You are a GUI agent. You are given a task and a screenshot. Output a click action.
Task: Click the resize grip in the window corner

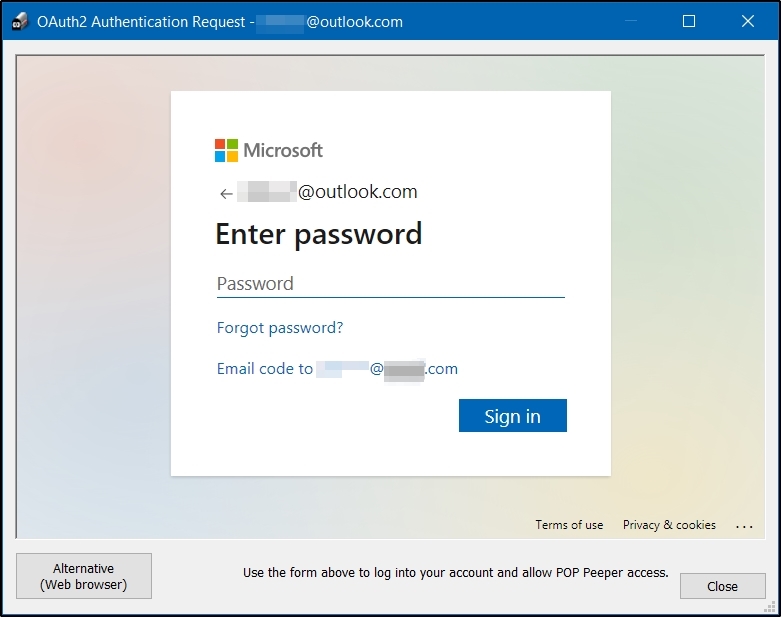point(770,606)
